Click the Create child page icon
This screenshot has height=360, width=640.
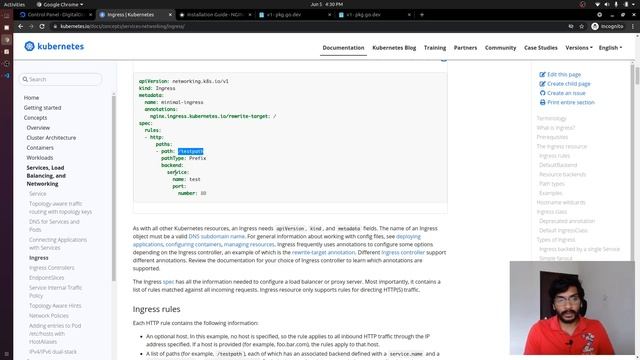click(542, 84)
